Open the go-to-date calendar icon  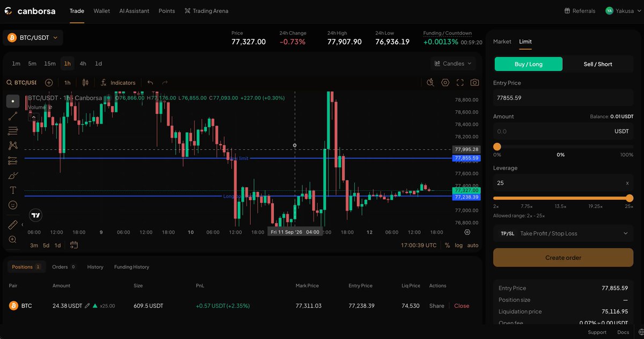click(74, 246)
